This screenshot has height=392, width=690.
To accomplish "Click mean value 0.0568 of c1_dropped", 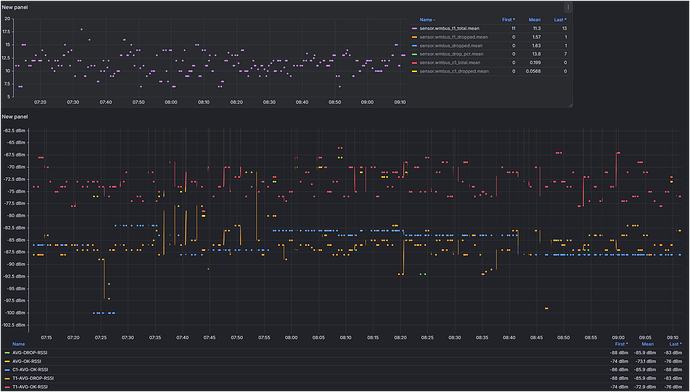I will 534,71.
